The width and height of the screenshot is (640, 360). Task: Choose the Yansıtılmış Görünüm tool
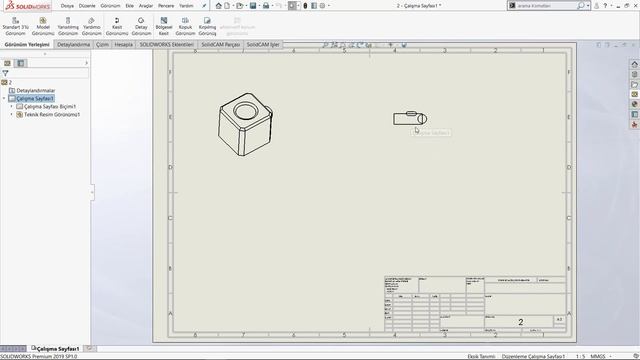(x=68, y=27)
